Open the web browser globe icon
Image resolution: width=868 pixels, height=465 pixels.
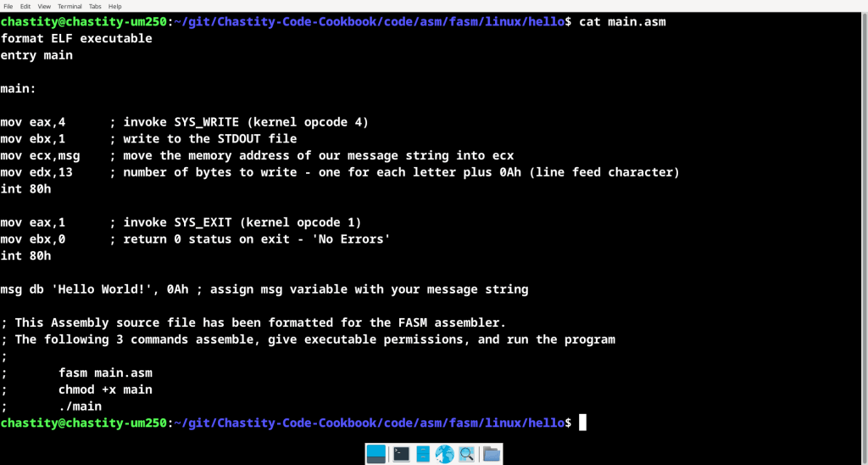[x=444, y=454]
